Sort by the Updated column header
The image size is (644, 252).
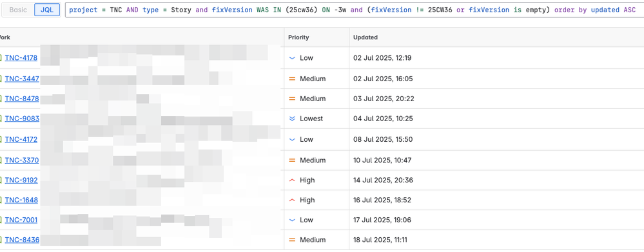(x=366, y=37)
